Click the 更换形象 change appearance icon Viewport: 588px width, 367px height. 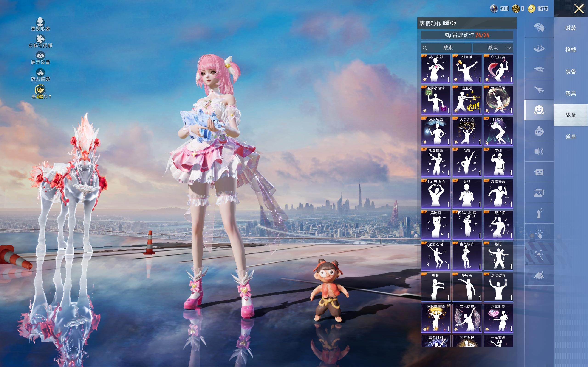(40, 22)
